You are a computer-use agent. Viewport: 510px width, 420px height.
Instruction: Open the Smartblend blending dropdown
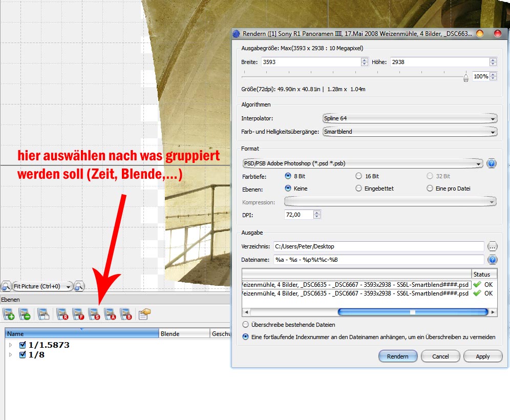click(x=410, y=132)
